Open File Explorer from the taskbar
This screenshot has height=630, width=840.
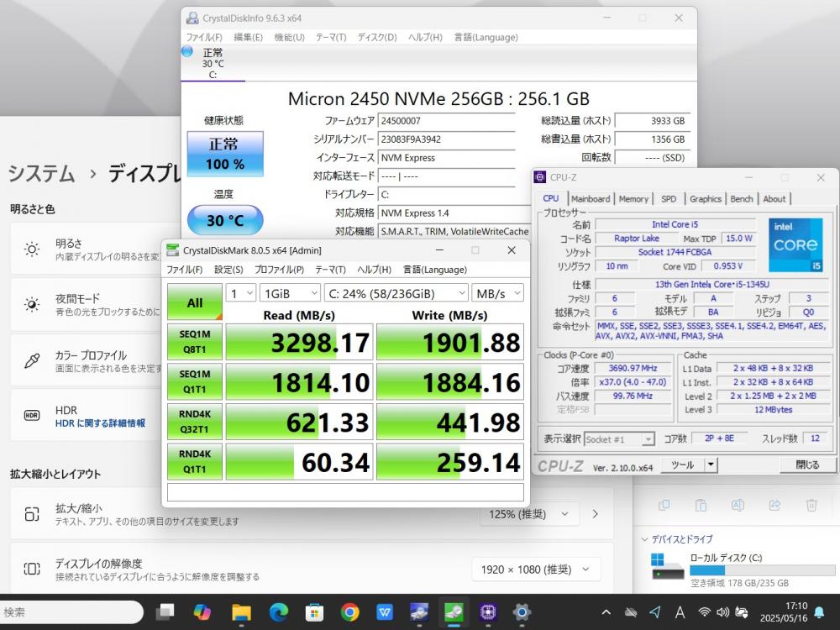241,612
